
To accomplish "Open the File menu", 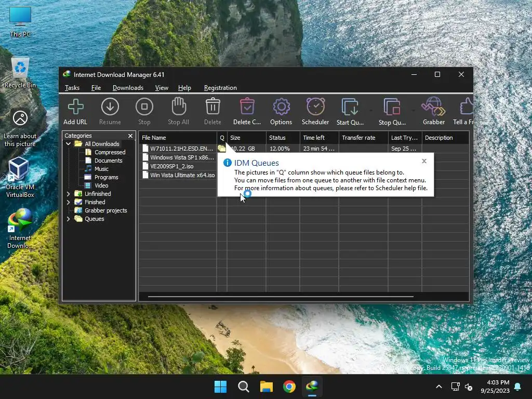I will click(96, 87).
